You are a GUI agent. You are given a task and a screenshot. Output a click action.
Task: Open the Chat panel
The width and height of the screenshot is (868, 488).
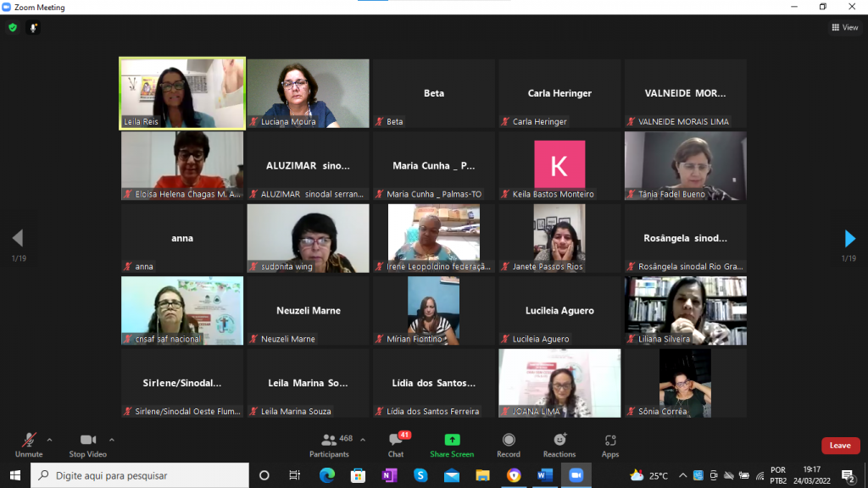coord(396,444)
